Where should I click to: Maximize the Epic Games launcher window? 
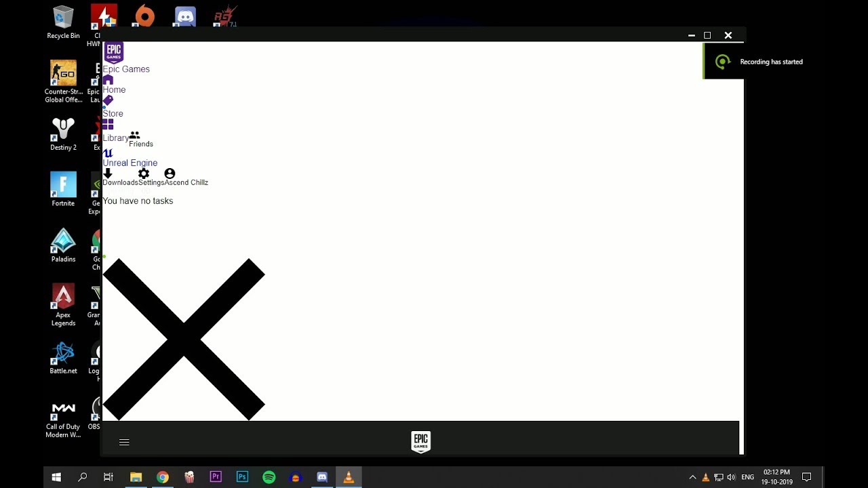point(707,35)
